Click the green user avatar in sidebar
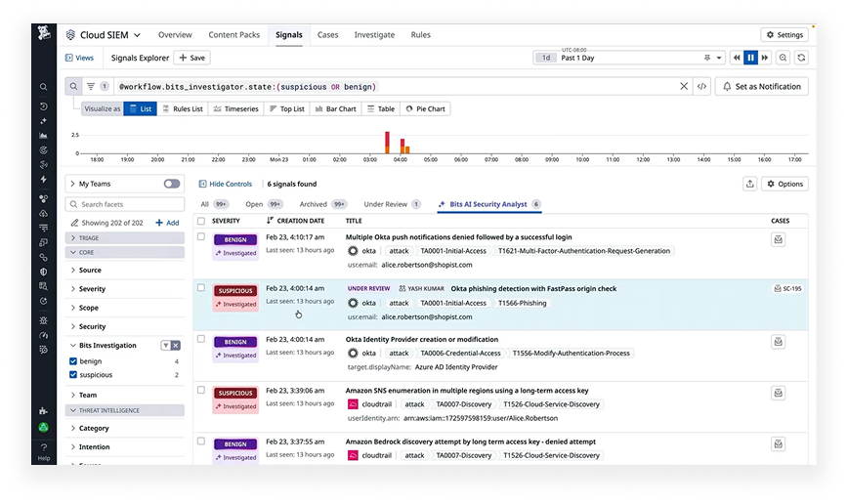Screen dimensions: 848x504 44,427
